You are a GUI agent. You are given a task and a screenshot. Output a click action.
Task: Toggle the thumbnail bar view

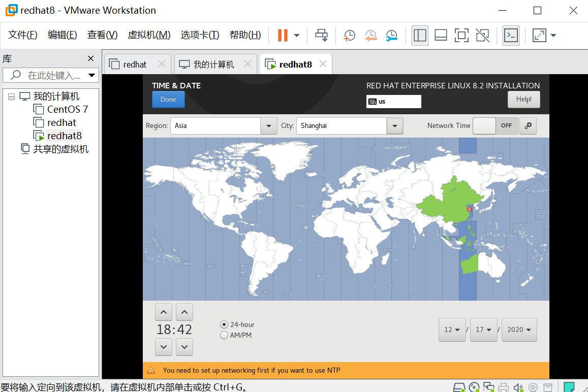[441, 35]
